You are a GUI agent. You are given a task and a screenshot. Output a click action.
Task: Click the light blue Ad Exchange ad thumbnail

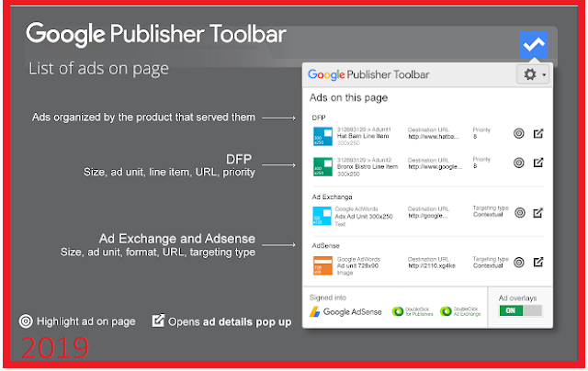(322, 216)
